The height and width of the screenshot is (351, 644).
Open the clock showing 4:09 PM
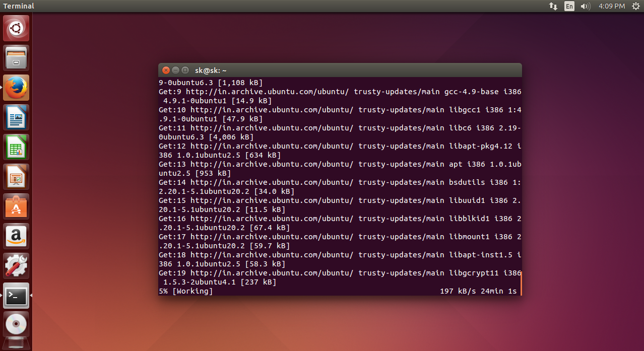click(612, 6)
